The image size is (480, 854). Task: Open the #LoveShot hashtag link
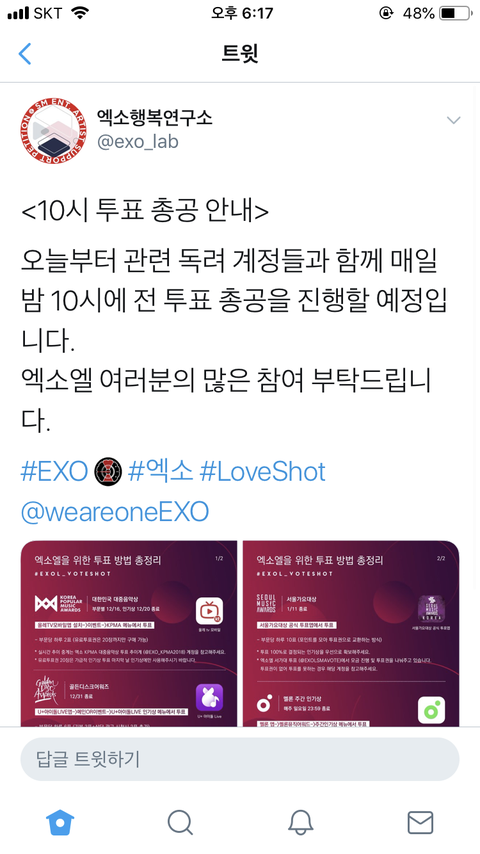coord(263,472)
